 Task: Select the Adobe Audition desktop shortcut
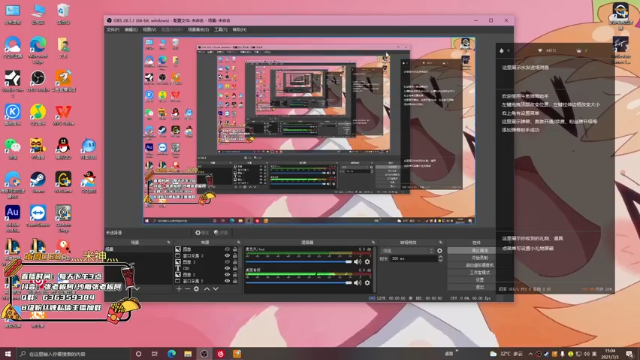point(13,219)
